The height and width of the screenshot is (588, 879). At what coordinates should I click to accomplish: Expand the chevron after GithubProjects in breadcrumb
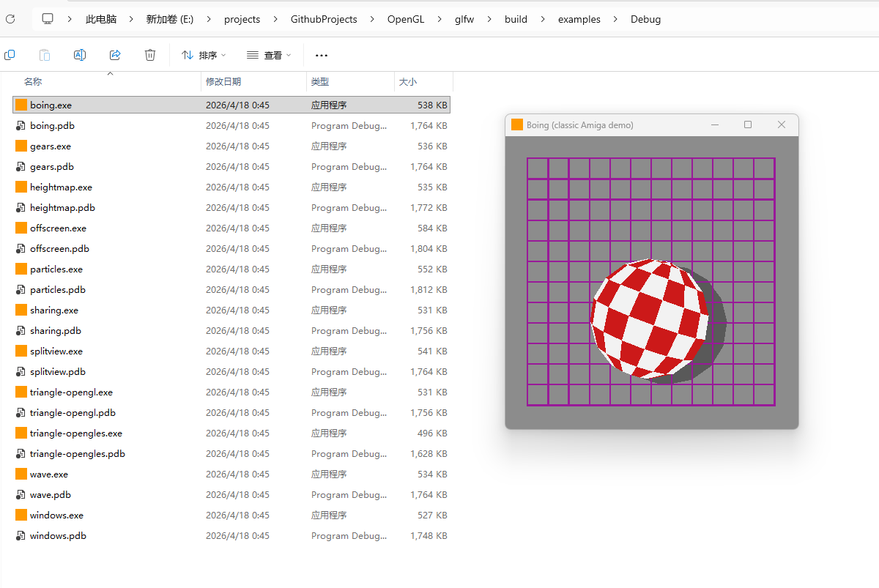coord(372,19)
